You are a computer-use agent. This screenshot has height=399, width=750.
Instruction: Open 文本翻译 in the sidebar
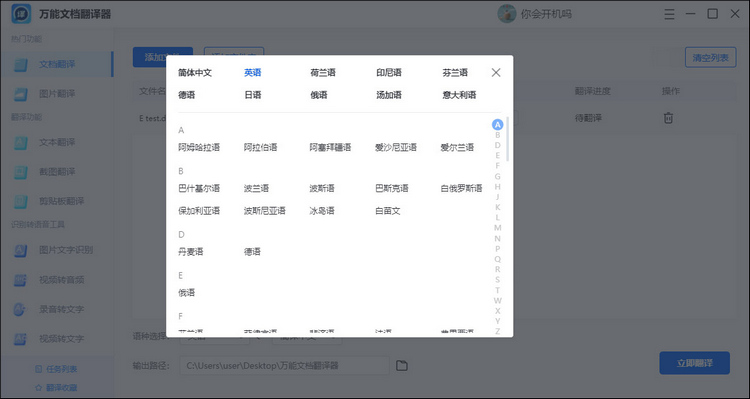(57, 143)
